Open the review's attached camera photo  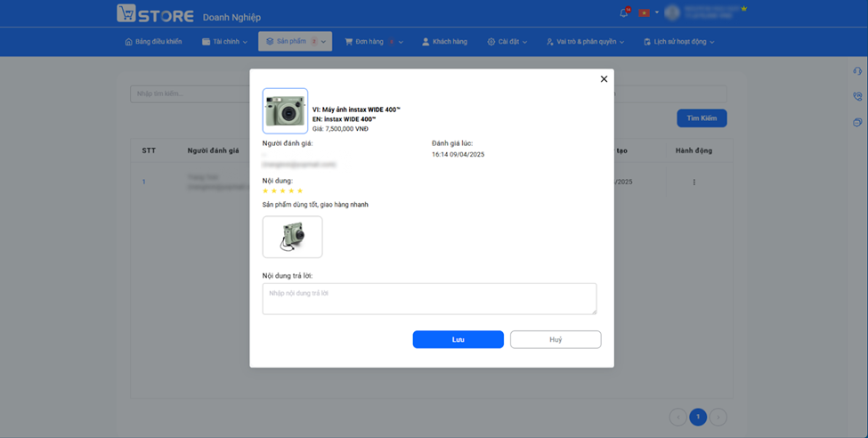pyautogui.click(x=292, y=237)
